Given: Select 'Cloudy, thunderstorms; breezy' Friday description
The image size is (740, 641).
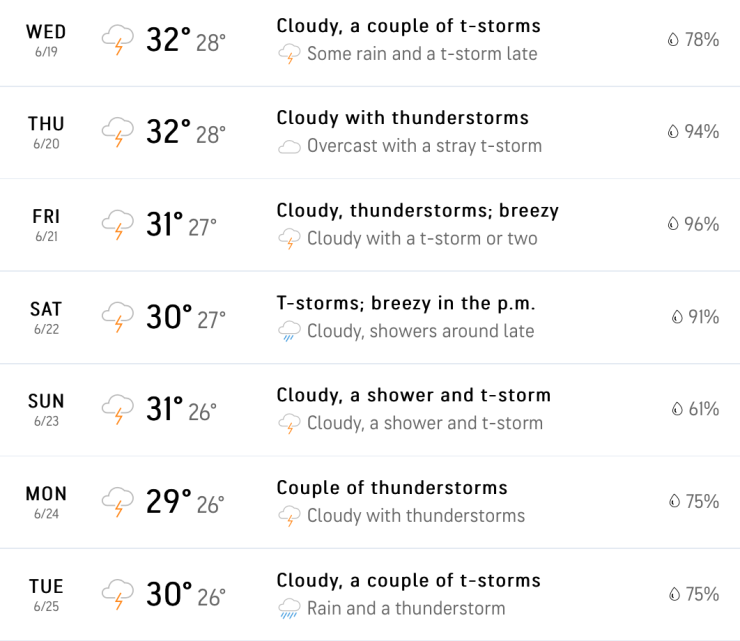Looking at the screenshot, I should coord(417,211).
